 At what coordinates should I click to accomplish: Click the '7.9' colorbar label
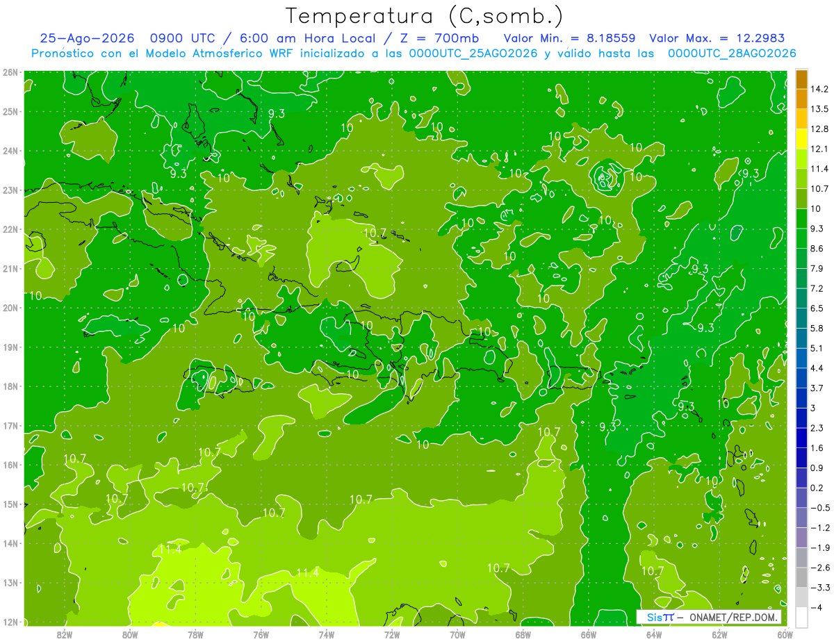coord(818,268)
